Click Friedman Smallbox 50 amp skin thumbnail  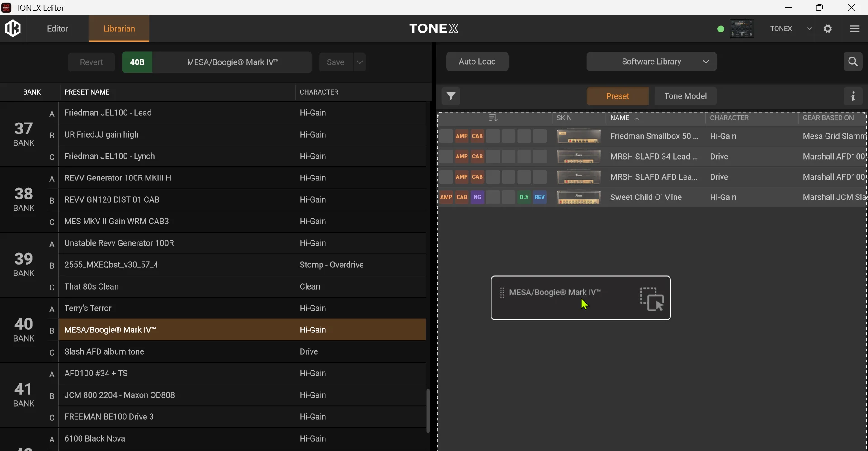tap(579, 136)
